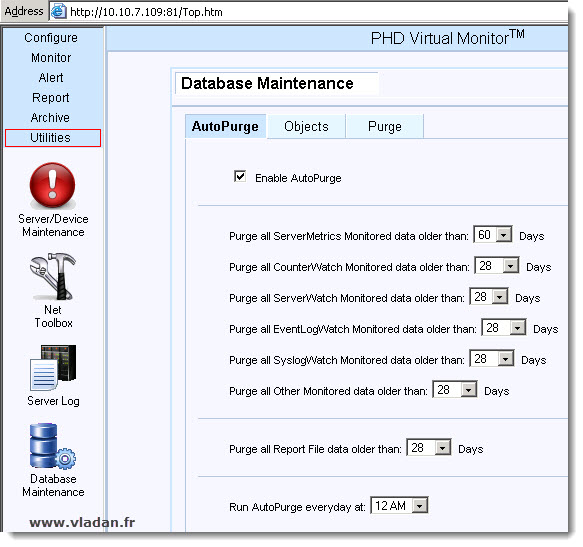583x547 pixels.
Task: Toggle the Enable AutoPurge checkbox
Action: point(240,176)
